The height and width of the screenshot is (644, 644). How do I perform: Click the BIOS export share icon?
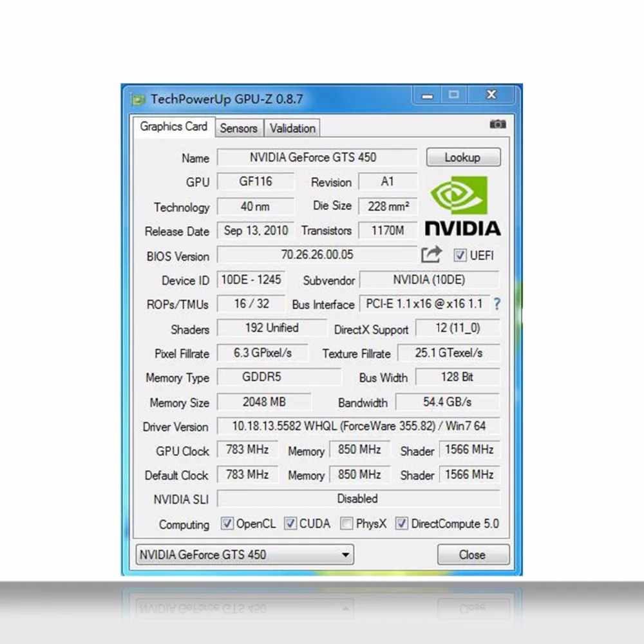pos(431,254)
